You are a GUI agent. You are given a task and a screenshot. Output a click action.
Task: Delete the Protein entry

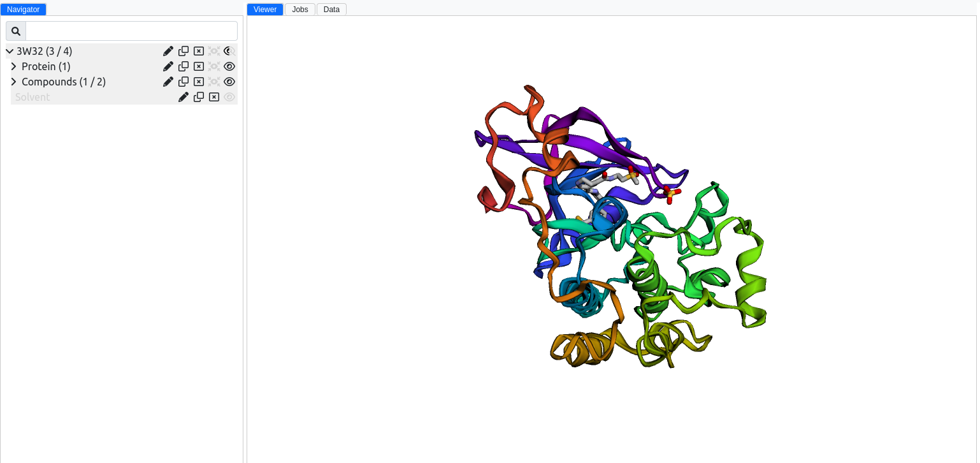[199, 66]
